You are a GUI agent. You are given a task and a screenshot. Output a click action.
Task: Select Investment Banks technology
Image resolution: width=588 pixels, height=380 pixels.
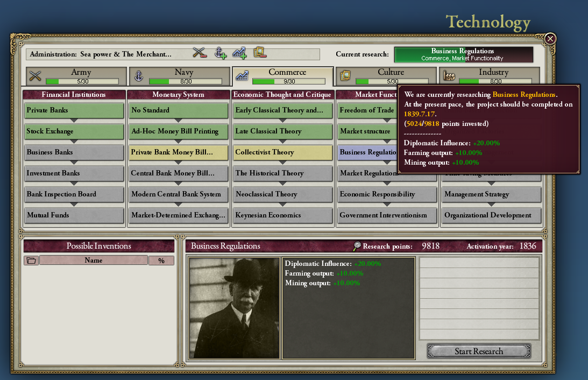pos(74,173)
